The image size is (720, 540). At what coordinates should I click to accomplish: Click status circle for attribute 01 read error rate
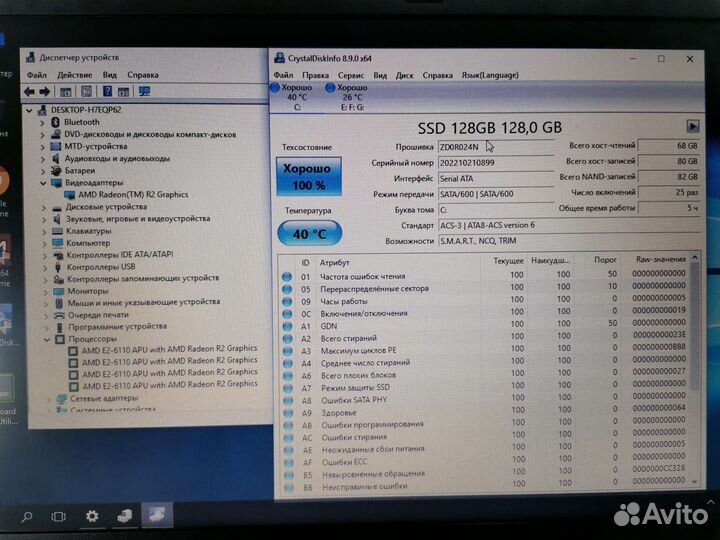coord(287,277)
